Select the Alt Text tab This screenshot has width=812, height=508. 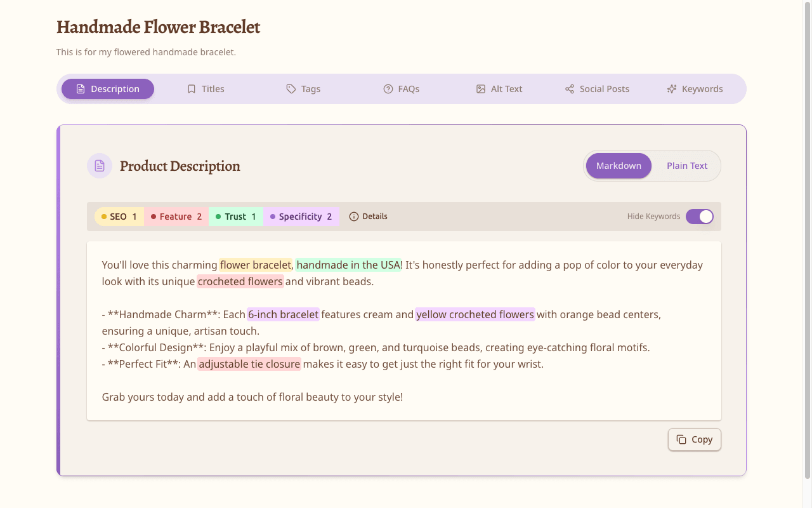499,89
